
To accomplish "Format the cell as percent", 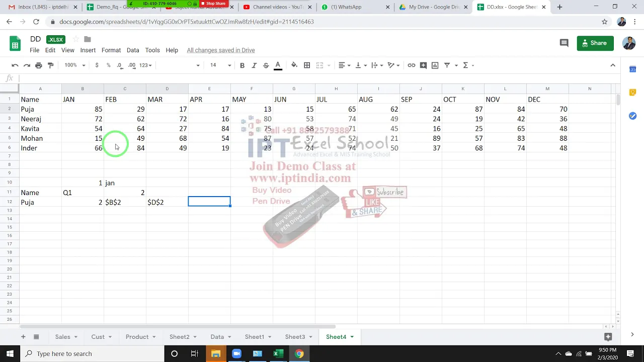I will point(108,65).
